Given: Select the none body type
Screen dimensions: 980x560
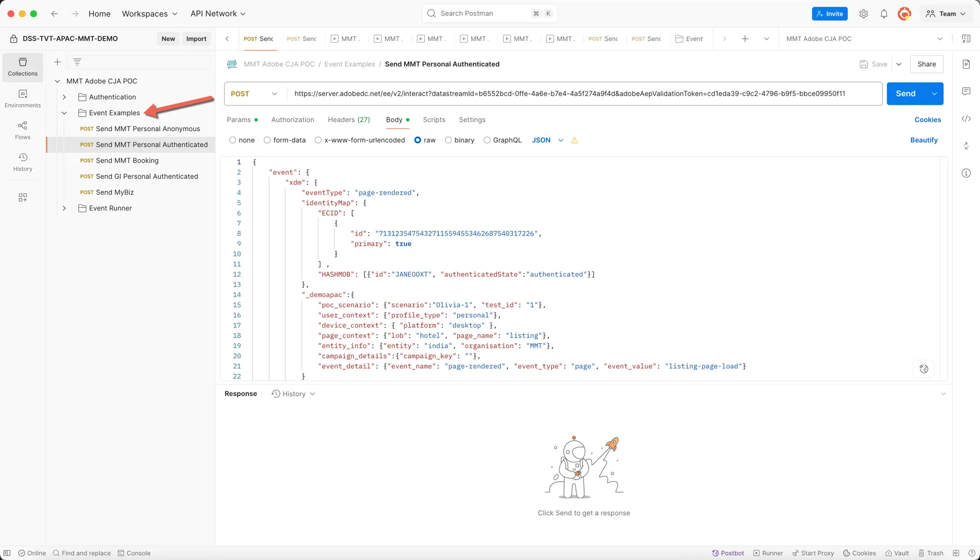Looking at the screenshot, I should click(233, 140).
